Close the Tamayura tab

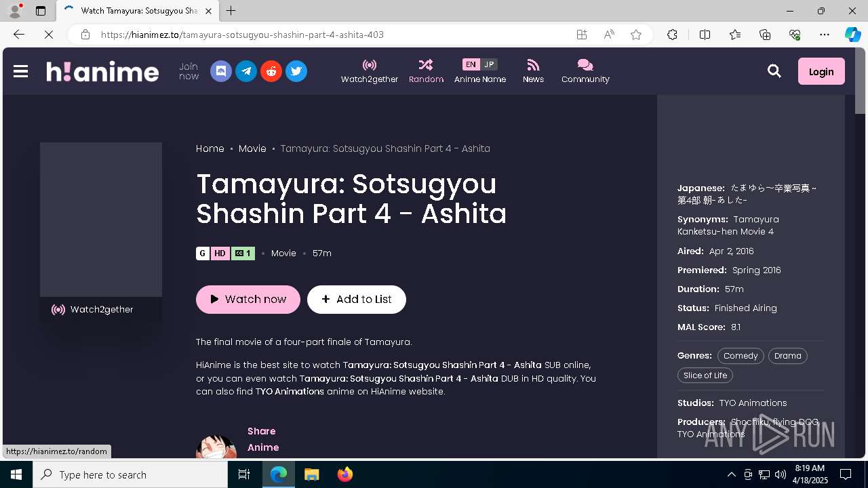click(208, 11)
